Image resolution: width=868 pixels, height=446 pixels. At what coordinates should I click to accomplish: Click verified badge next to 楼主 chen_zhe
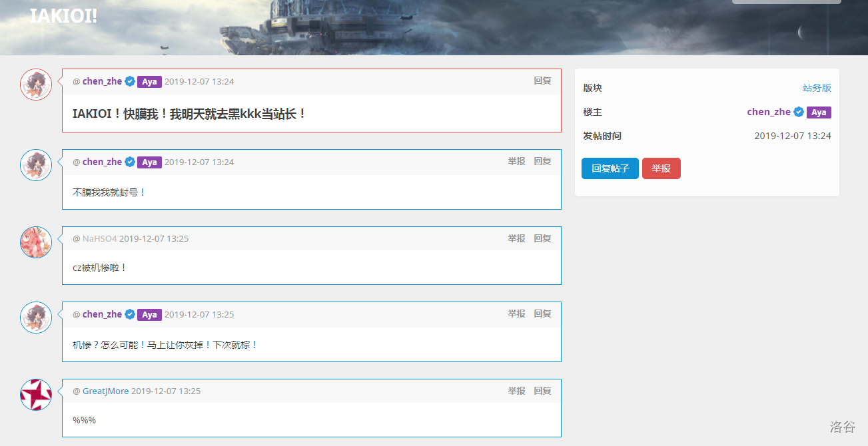(x=799, y=112)
